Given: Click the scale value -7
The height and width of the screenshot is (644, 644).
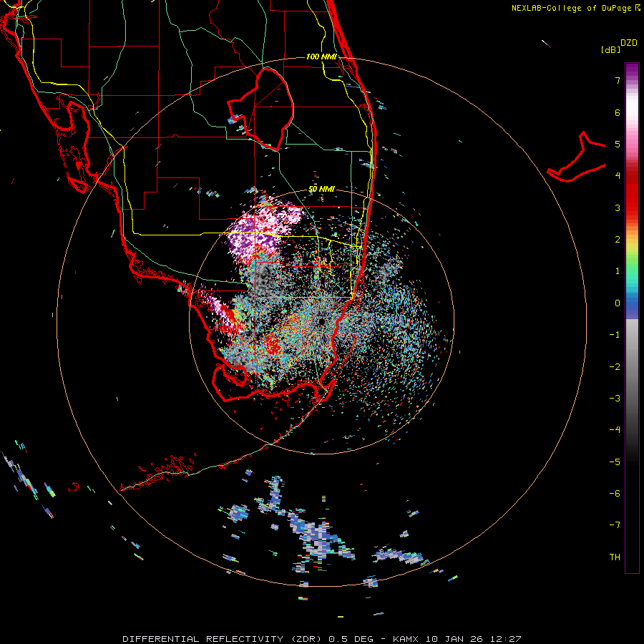Looking at the screenshot, I should [x=615, y=525].
